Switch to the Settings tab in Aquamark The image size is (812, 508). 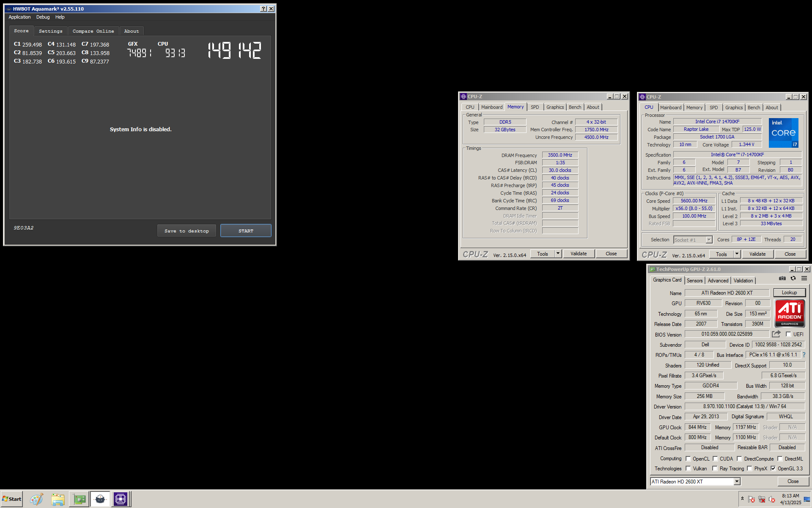(50, 31)
